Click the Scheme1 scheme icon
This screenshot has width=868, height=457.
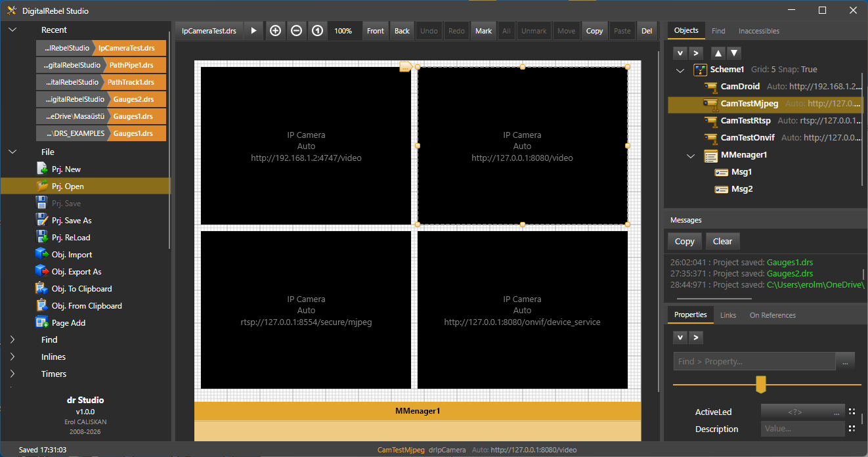(x=700, y=70)
